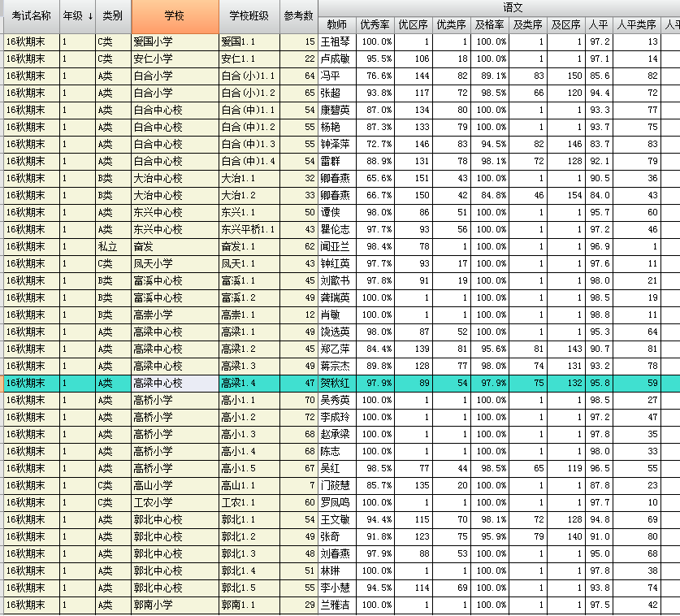Click the 及格率 column header

pos(491,24)
